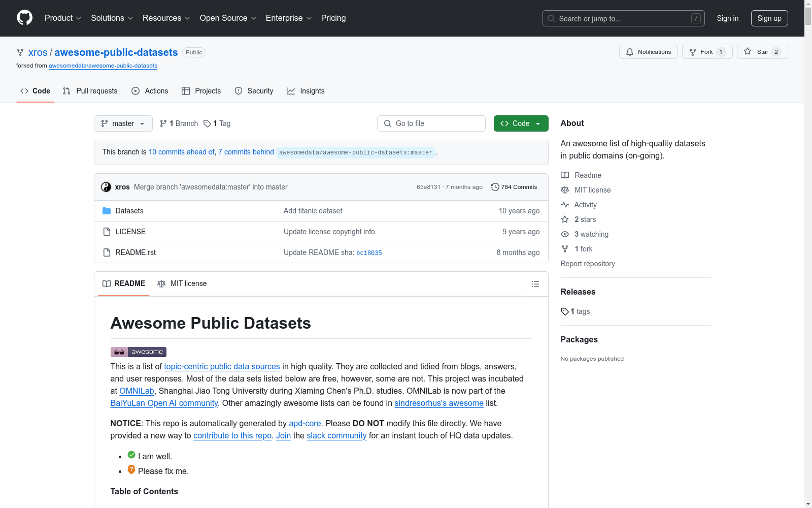Viewport: 812px width, 508px height.
Task: Switch to the Security tab
Action: click(254, 91)
